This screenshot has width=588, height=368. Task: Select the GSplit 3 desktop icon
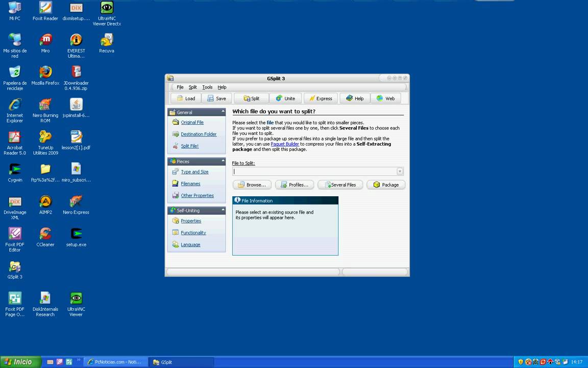click(x=15, y=270)
